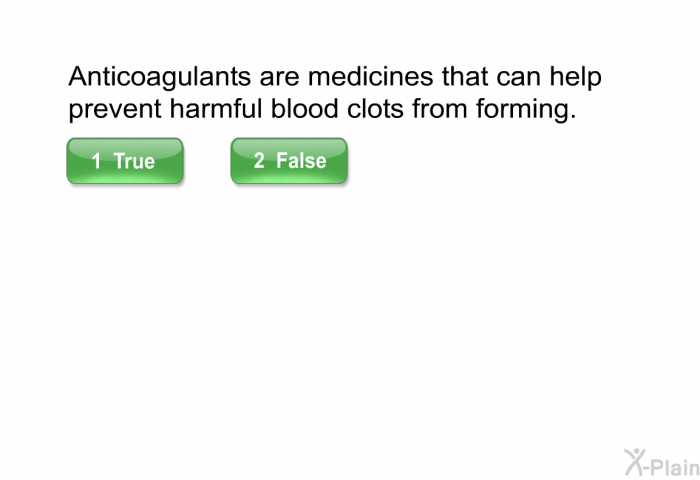Tap the "True" label text
Viewport: 700px width, 480px height.
[134, 161]
